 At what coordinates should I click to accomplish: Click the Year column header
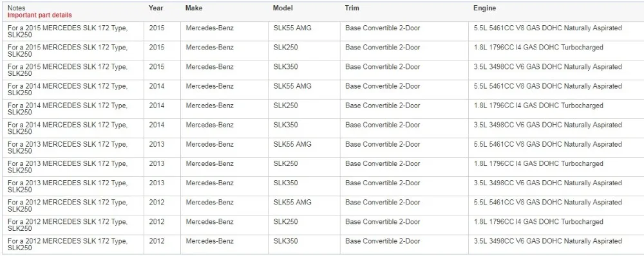pyautogui.click(x=156, y=8)
